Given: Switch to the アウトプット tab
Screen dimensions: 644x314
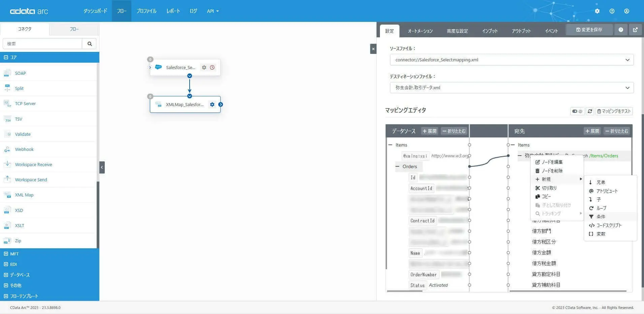Looking at the screenshot, I should [521, 31].
